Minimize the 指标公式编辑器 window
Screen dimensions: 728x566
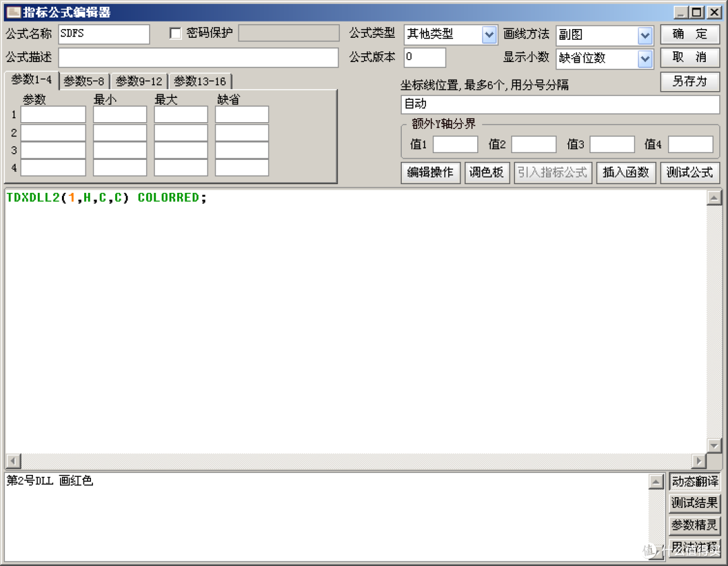tap(680, 12)
